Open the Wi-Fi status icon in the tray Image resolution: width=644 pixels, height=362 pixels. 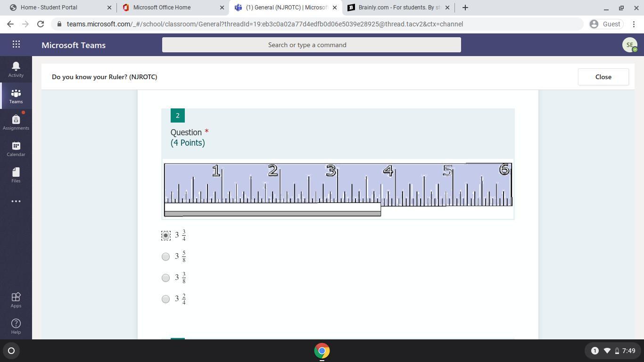(607, 351)
